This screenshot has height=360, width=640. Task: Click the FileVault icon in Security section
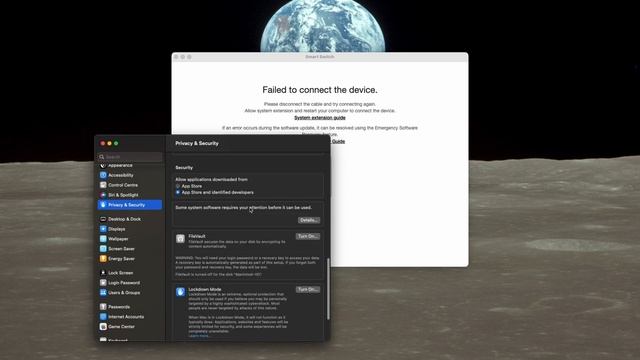pyautogui.click(x=180, y=239)
